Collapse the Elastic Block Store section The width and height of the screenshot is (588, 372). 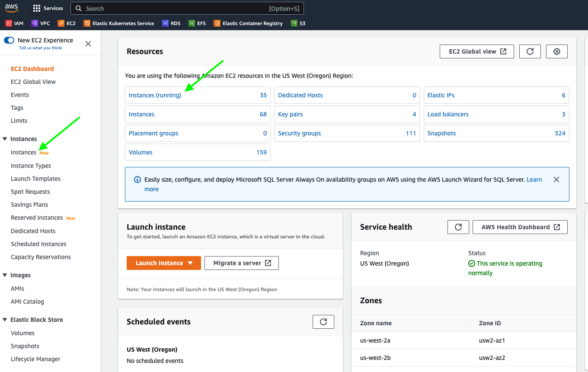(5, 320)
